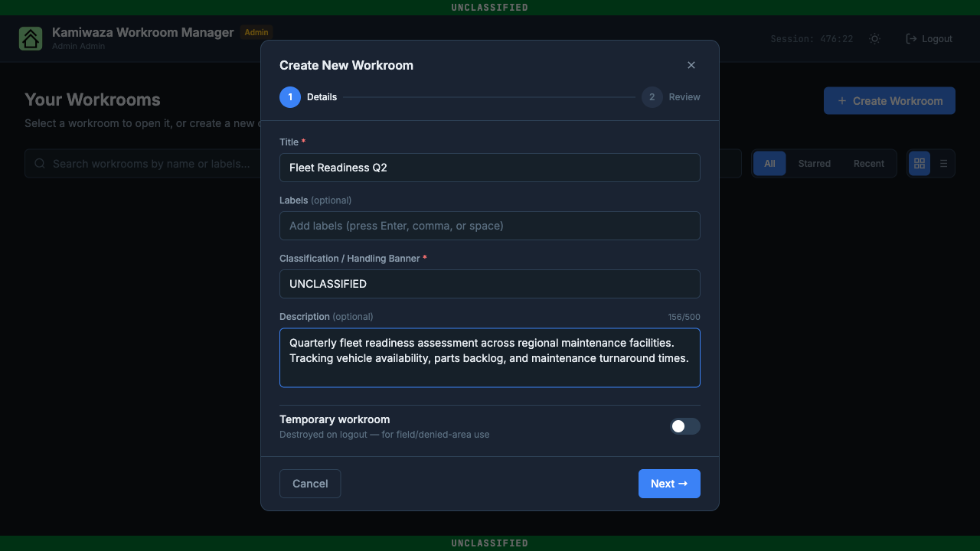This screenshot has width=980, height=551.
Task: Close the Create New Workroom dialog
Action: [x=691, y=65]
